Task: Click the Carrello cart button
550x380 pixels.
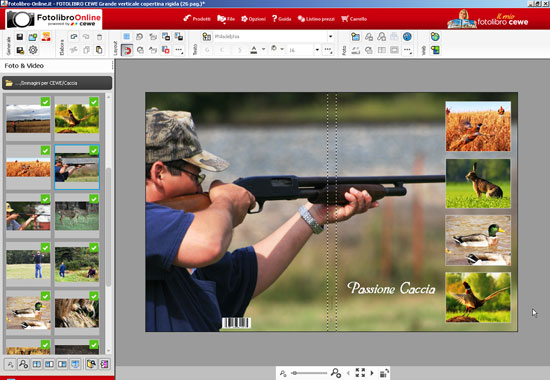Action: tap(354, 19)
